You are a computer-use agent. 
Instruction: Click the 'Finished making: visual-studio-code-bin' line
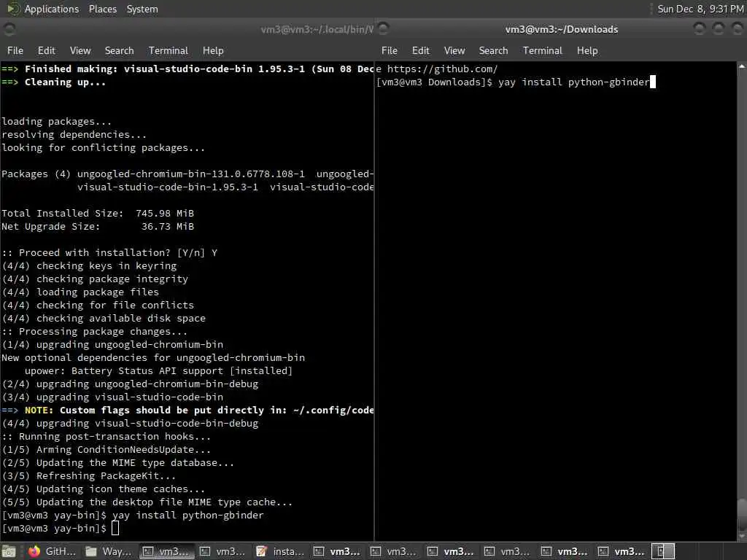[x=187, y=69]
